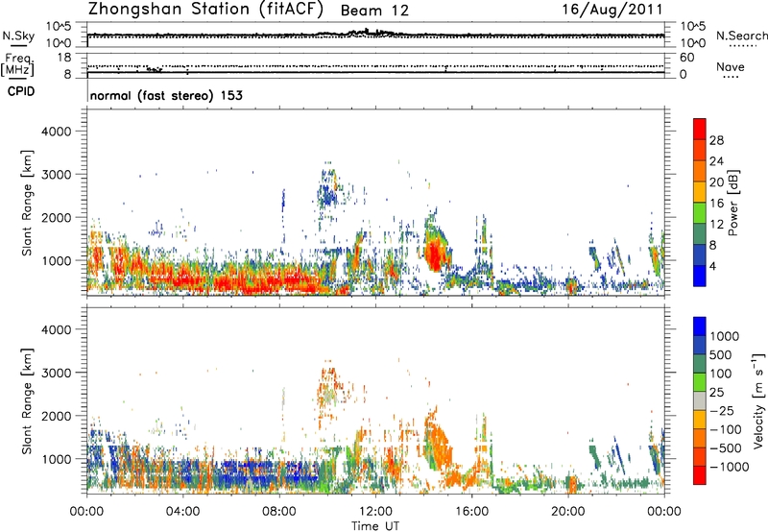Click the "28" Power colorbar label
The width and height of the screenshot is (768, 532).
[716, 140]
